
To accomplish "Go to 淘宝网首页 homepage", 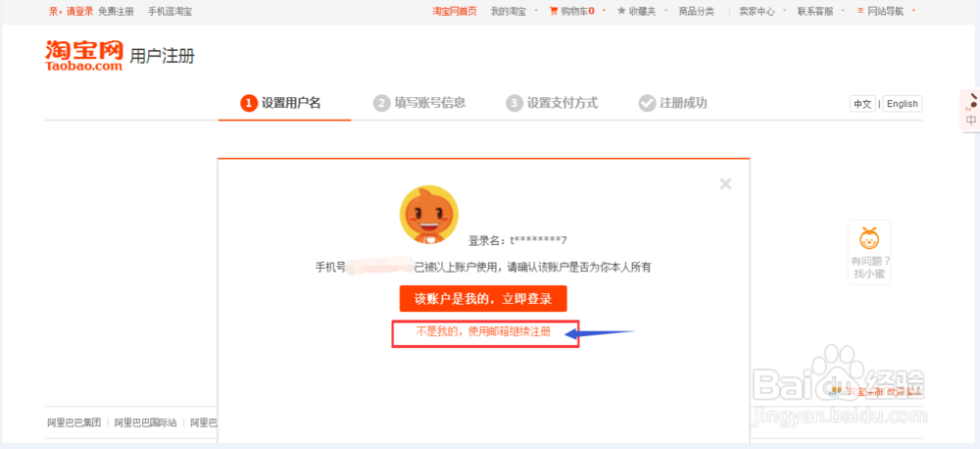I will pos(455,11).
